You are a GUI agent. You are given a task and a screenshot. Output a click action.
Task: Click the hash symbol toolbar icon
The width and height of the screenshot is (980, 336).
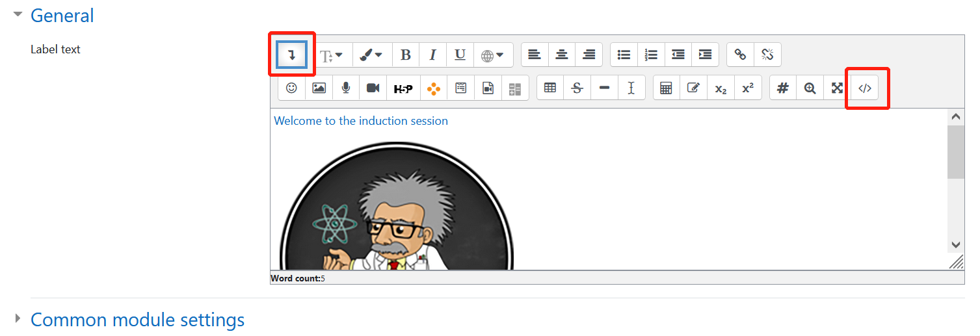click(x=783, y=88)
